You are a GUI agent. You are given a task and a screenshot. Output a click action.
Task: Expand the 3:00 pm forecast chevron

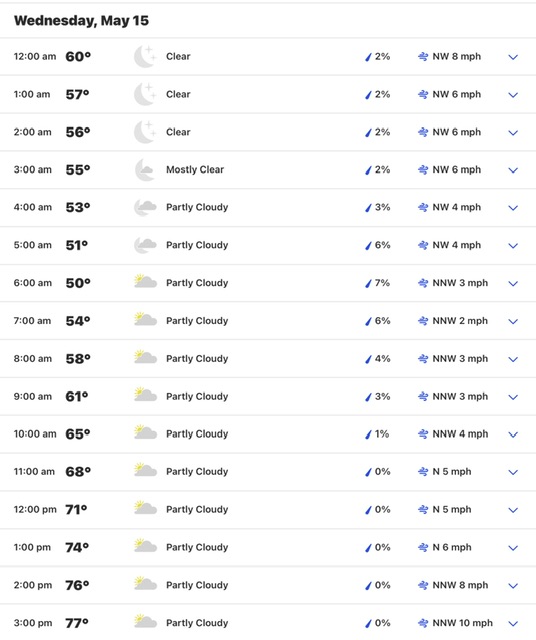(x=513, y=624)
